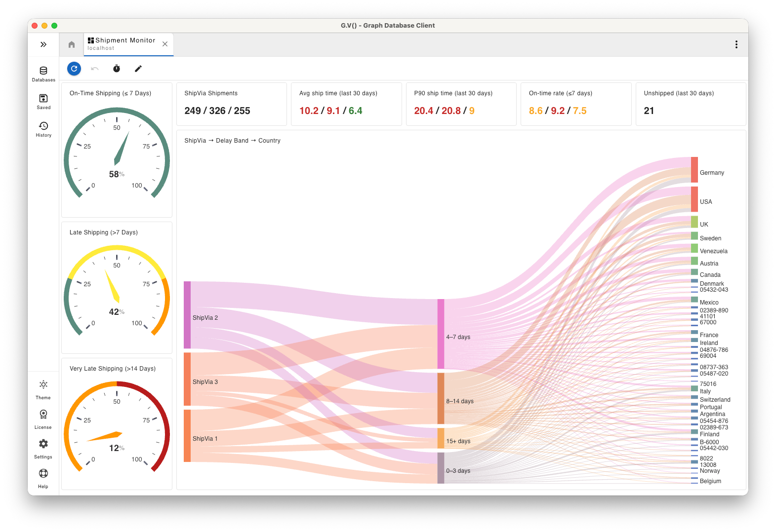Image resolution: width=776 pixels, height=532 pixels.
Task: Select the ShipVia 2 node bar
Action: (x=187, y=315)
